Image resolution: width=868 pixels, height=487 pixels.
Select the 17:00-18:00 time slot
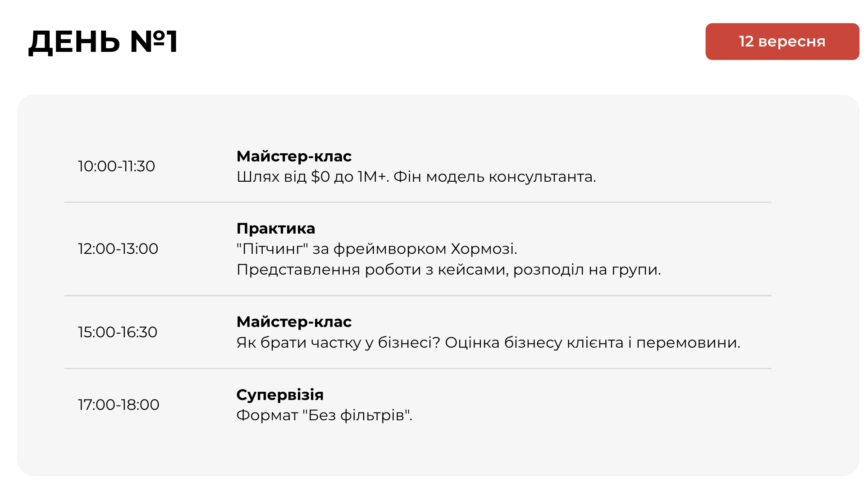pyautogui.click(x=119, y=405)
